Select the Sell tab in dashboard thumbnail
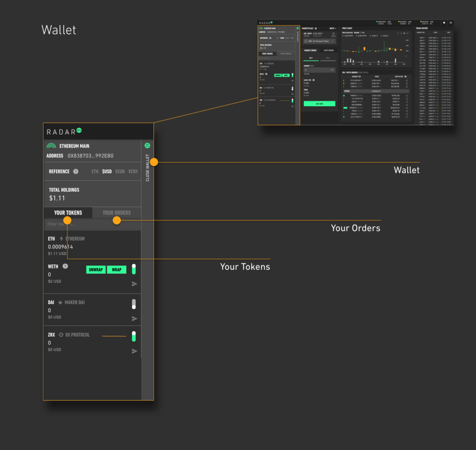Image resolution: width=476 pixels, height=450 pixels. click(x=328, y=58)
